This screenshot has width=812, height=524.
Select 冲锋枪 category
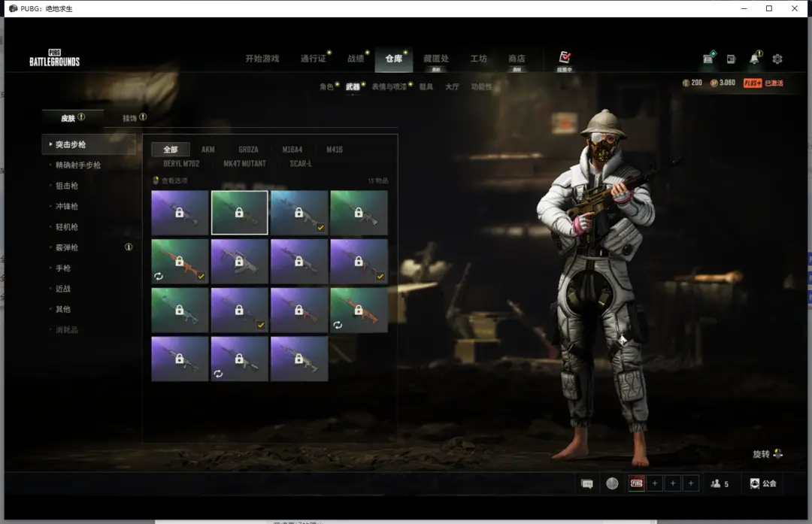67,206
